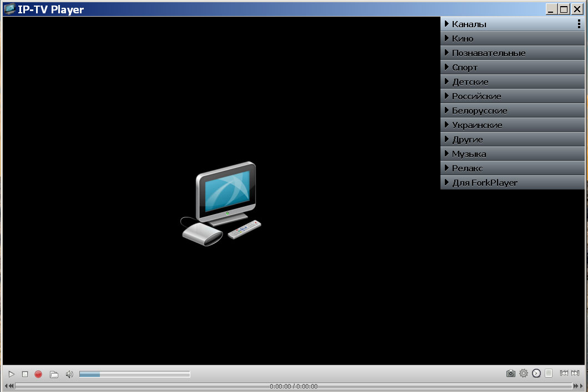
Task: Expand the Белорусские category
Action: 512,110
